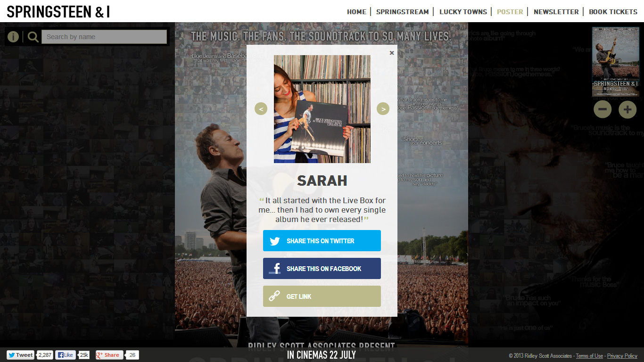Navigate to Lucky Towns

(x=463, y=12)
